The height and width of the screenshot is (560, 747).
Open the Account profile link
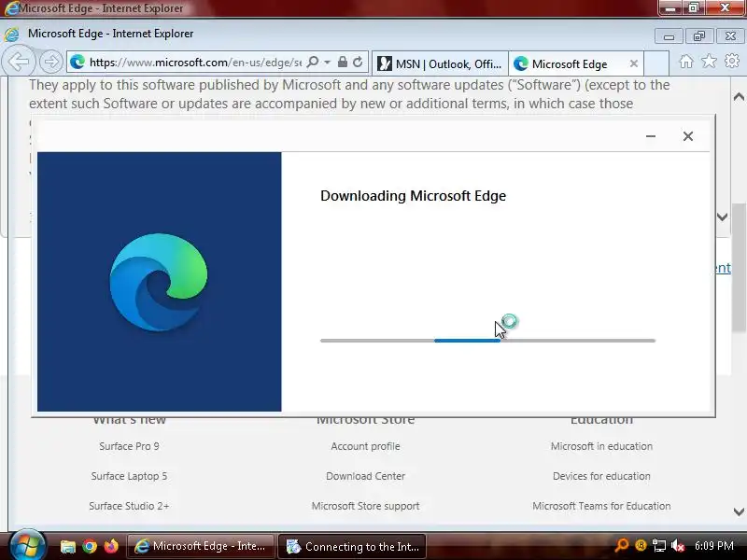[365, 446]
